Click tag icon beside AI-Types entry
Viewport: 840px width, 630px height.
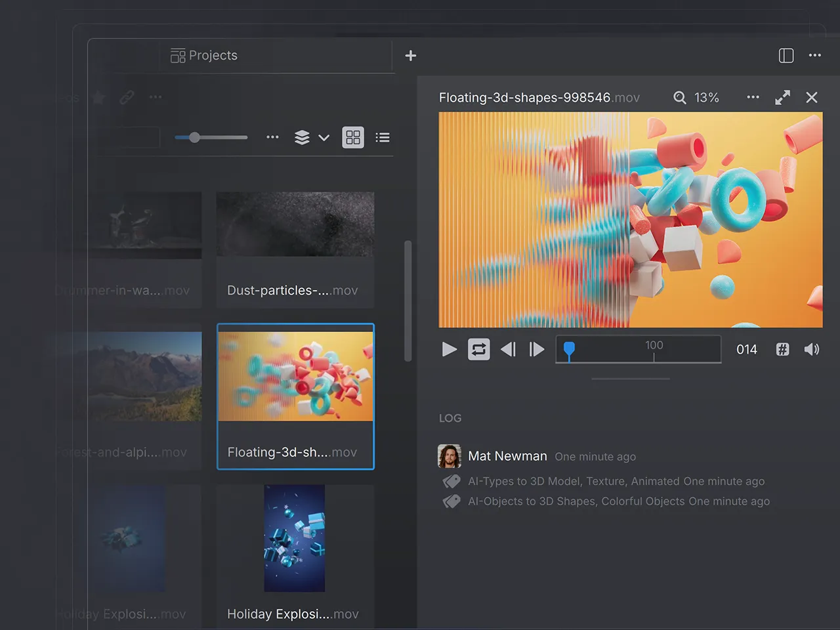coord(451,482)
